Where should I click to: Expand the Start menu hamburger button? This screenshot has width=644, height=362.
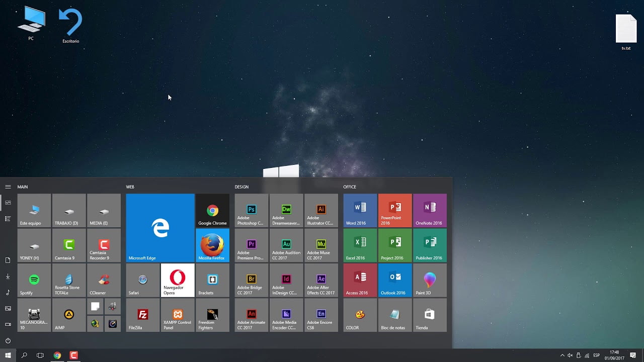[8, 187]
